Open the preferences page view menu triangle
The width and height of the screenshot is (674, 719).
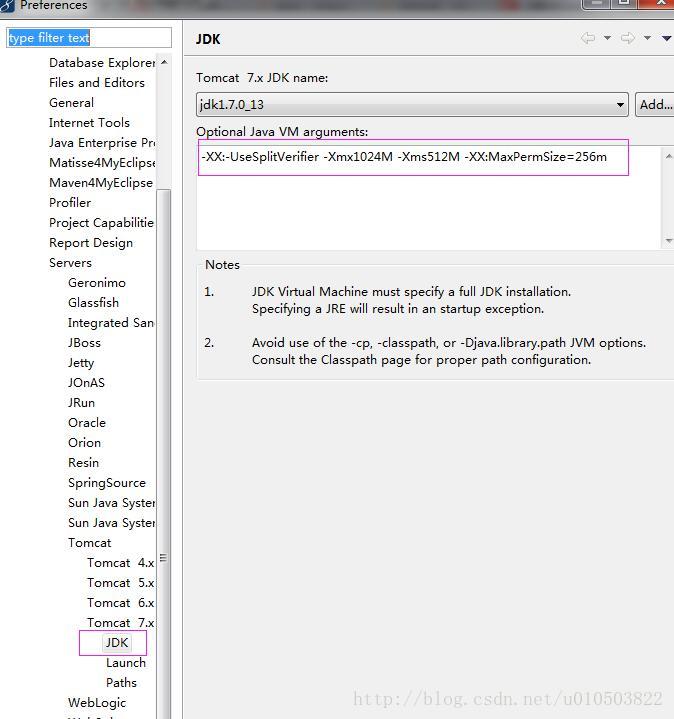coord(667,39)
